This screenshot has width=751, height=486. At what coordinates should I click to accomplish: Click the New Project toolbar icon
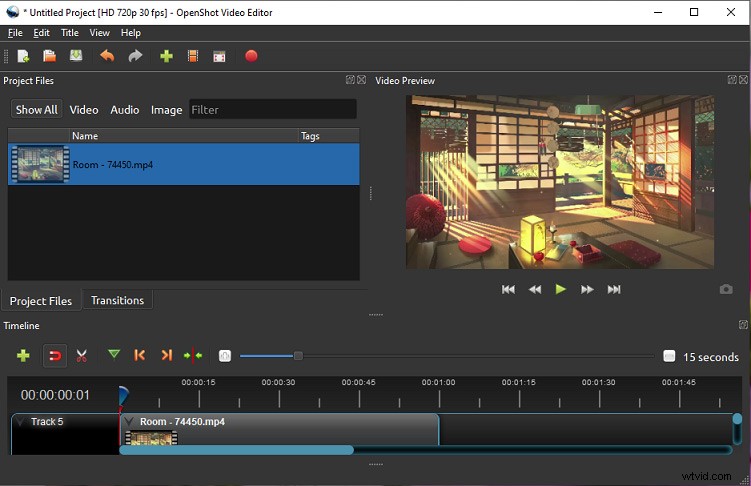pyautogui.click(x=23, y=57)
